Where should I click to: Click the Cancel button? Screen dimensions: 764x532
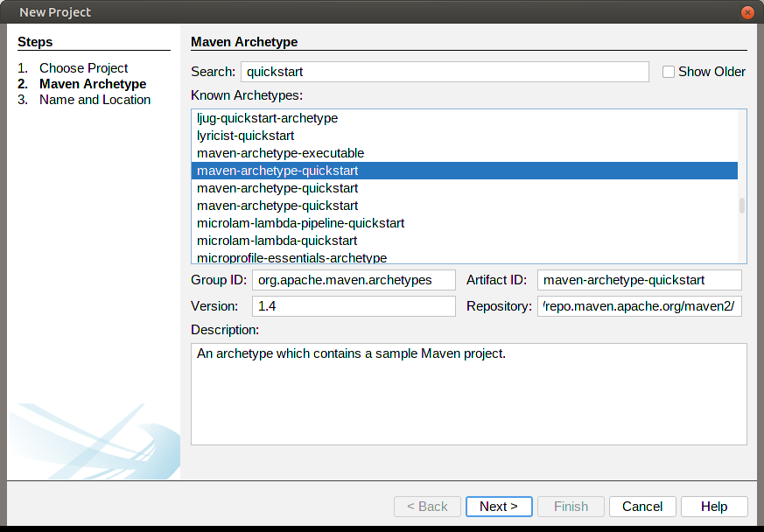pos(642,507)
